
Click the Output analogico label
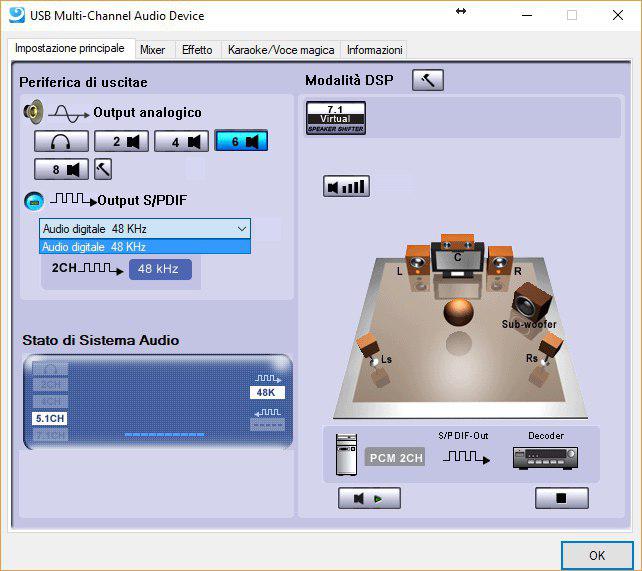[x=147, y=112]
